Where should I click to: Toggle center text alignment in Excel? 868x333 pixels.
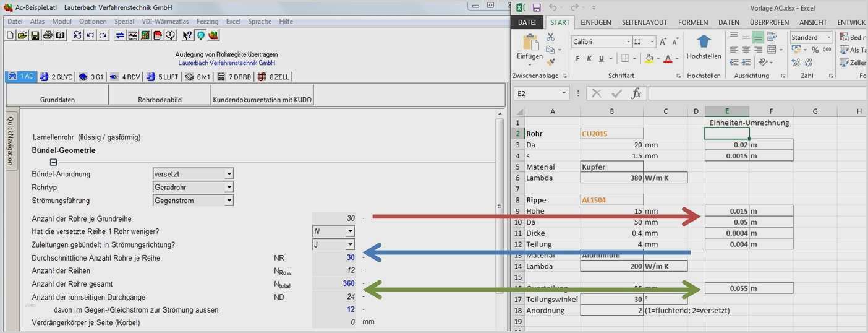click(746, 50)
